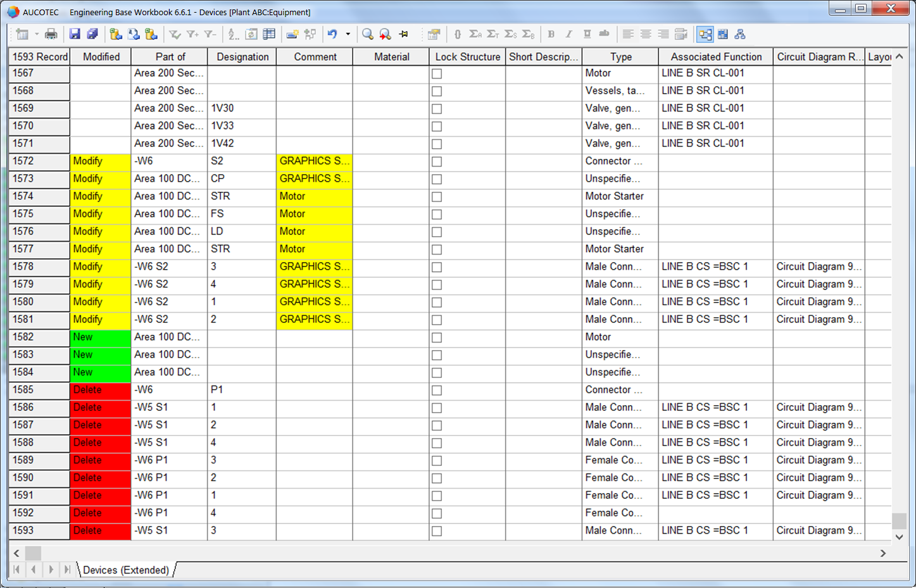Click the Bold formatting icon
This screenshot has width=916, height=588.
click(551, 34)
